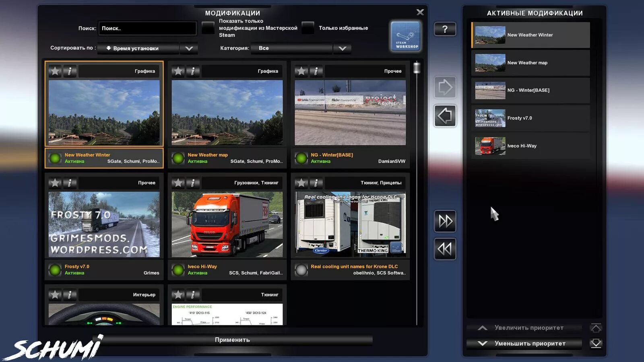Favorite star on the engine performance Тюнинг card
Image resolution: width=644 pixels, height=362 pixels.
click(x=178, y=295)
